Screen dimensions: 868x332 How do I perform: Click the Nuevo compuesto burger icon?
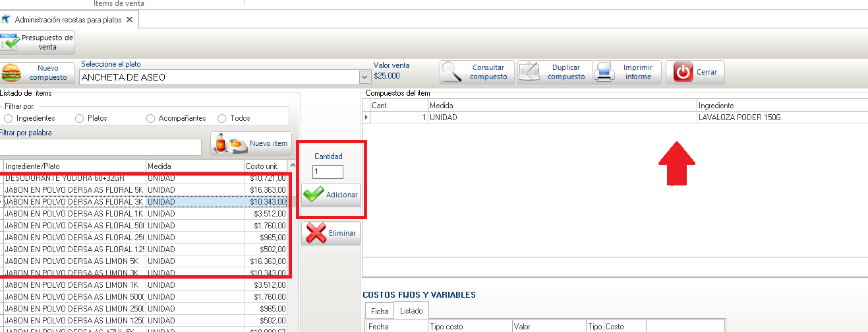pyautogui.click(x=12, y=73)
